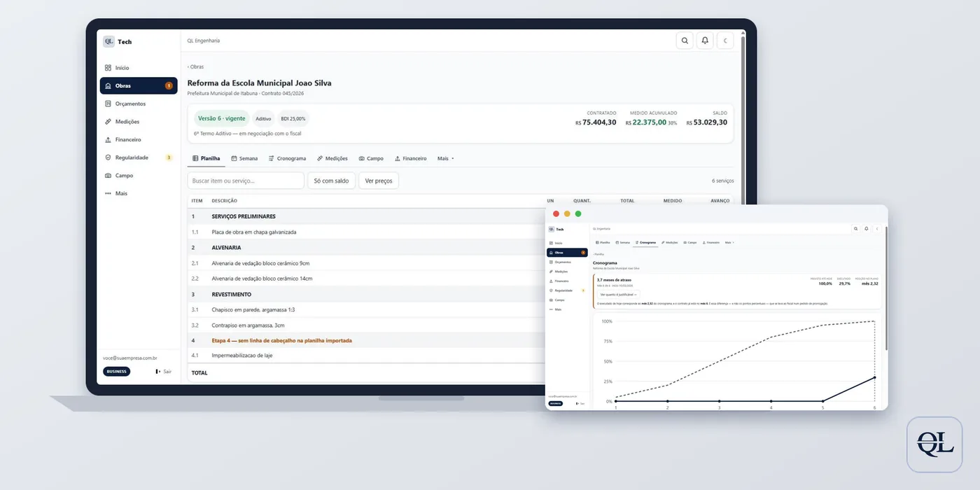Select row Impermeabilizacao de laje
Viewport: 980px width, 490px height.
tap(367, 356)
